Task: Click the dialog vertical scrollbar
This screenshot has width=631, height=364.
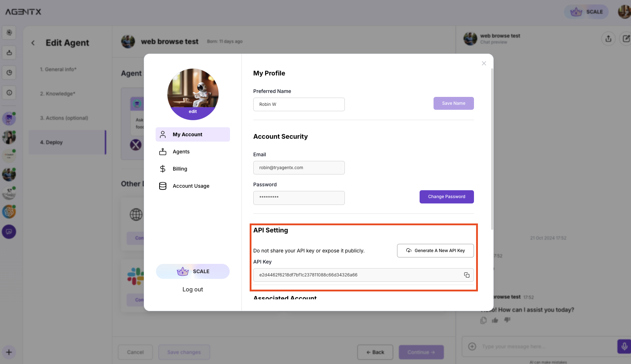Action: coord(492,149)
